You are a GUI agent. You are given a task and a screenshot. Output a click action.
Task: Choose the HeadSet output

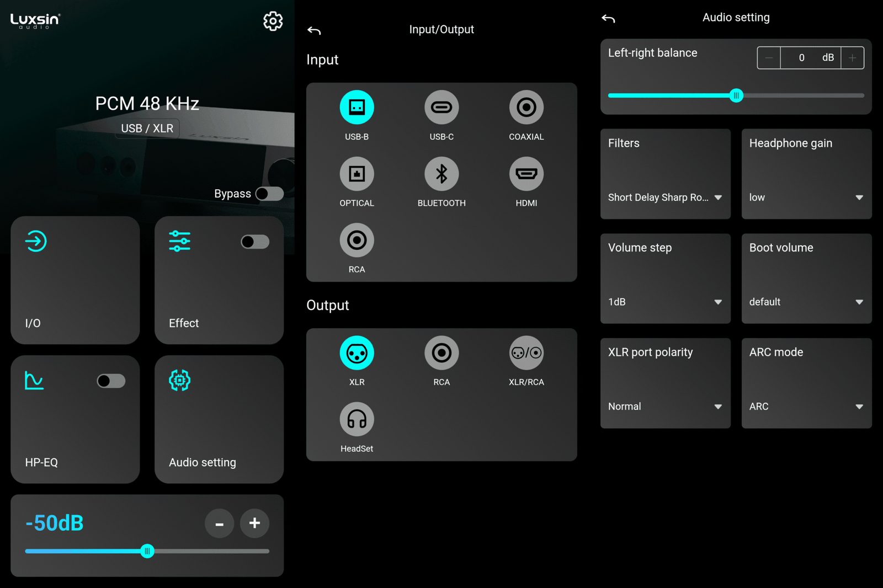pyautogui.click(x=357, y=419)
